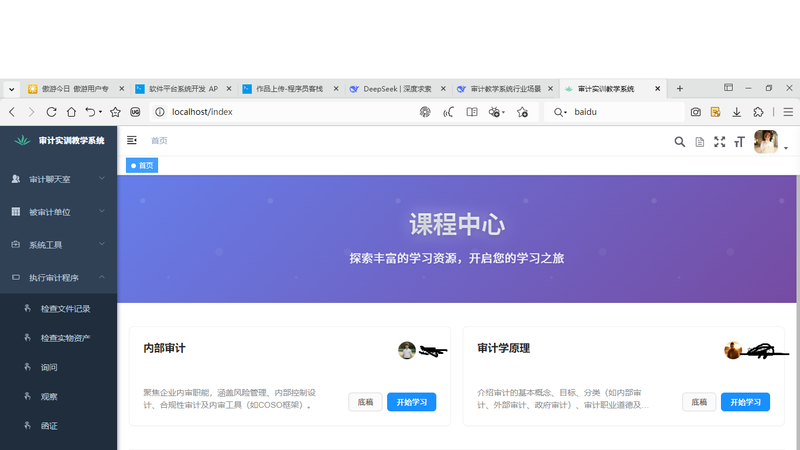
Task: Expand the 被审计单位 sidebar menu
Action: pyautogui.click(x=58, y=212)
